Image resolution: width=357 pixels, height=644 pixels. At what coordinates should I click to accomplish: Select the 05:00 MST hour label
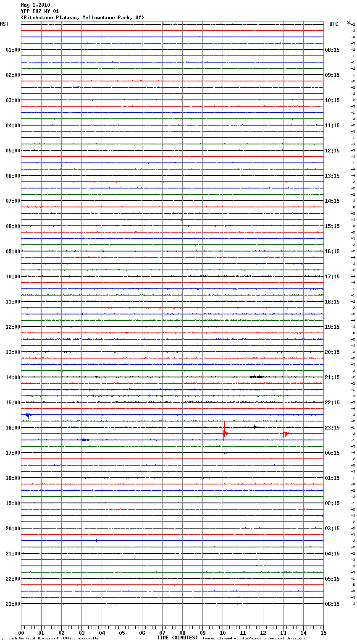pyautogui.click(x=13, y=151)
